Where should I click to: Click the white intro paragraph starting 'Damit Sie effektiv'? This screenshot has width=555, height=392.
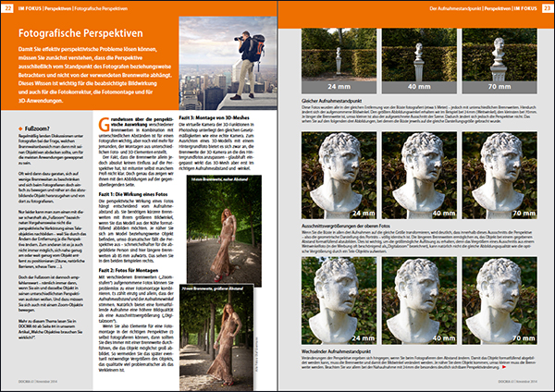(95, 75)
